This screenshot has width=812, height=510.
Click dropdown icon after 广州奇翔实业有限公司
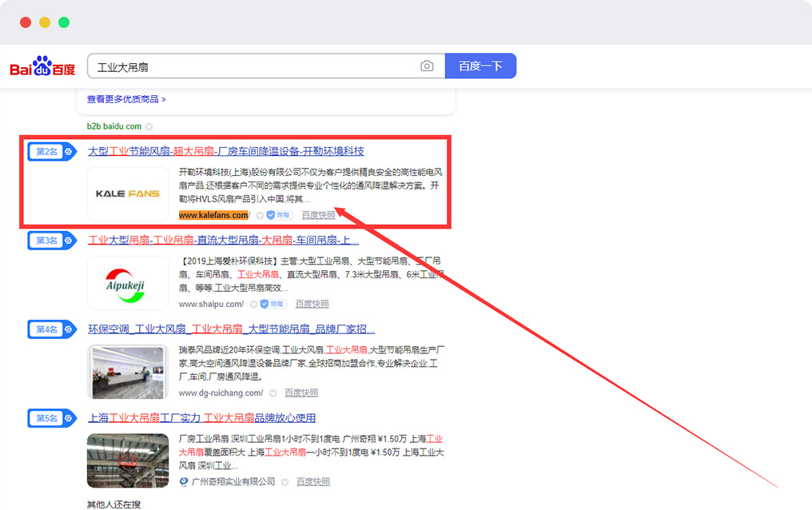[x=285, y=483]
